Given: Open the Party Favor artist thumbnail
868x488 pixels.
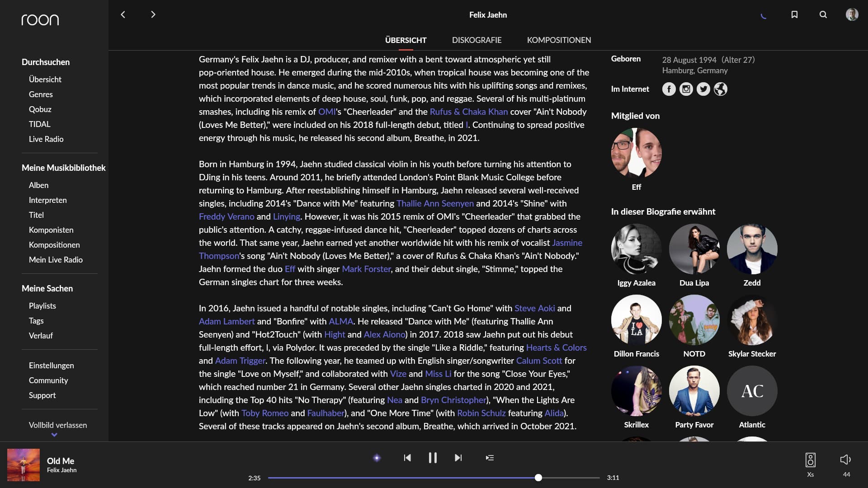Looking at the screenshot, I should click(694, 391).
